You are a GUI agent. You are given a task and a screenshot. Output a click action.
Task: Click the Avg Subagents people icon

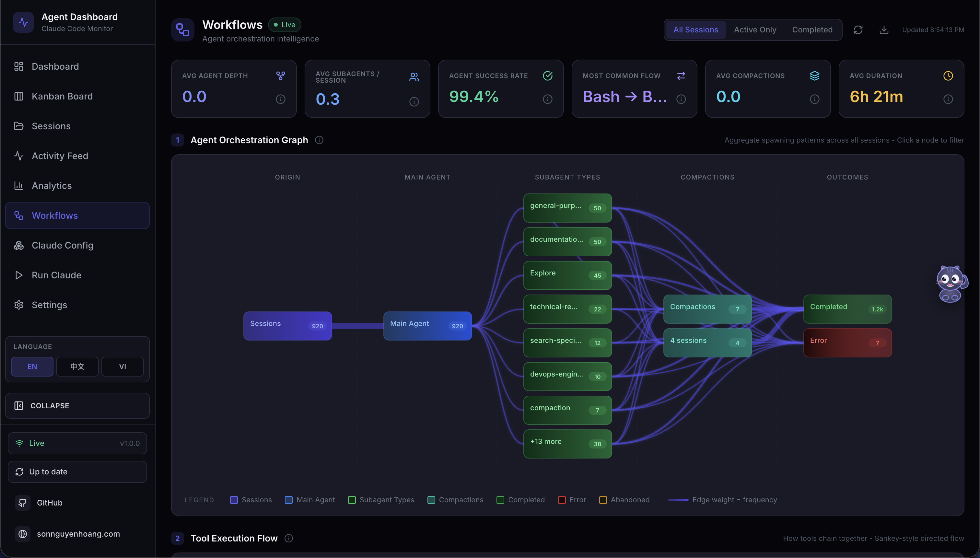[x=414, y=77]
